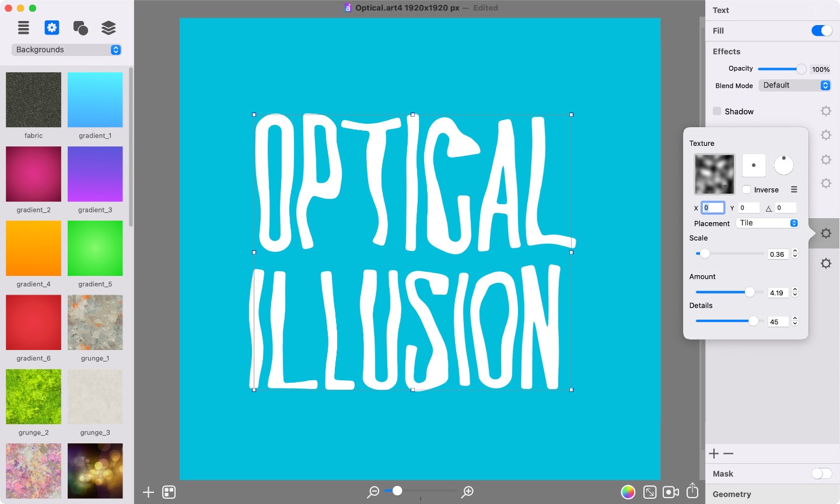The width and height of the screenshot is (840, 504).
Task: Open the shapes library icon
Action: pos(80,27)
